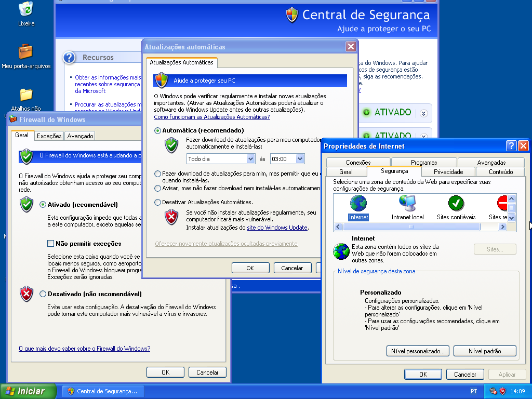Click red shield beside Desativado option
Image resolution: width=532 pixels, height=399 pixels.
[26, 294]
